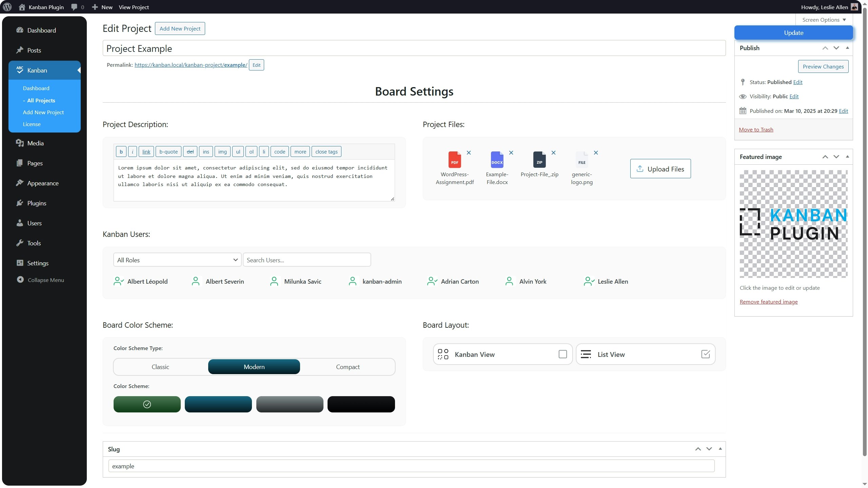
Task: Click the Update button
Action: pos(793,33)
